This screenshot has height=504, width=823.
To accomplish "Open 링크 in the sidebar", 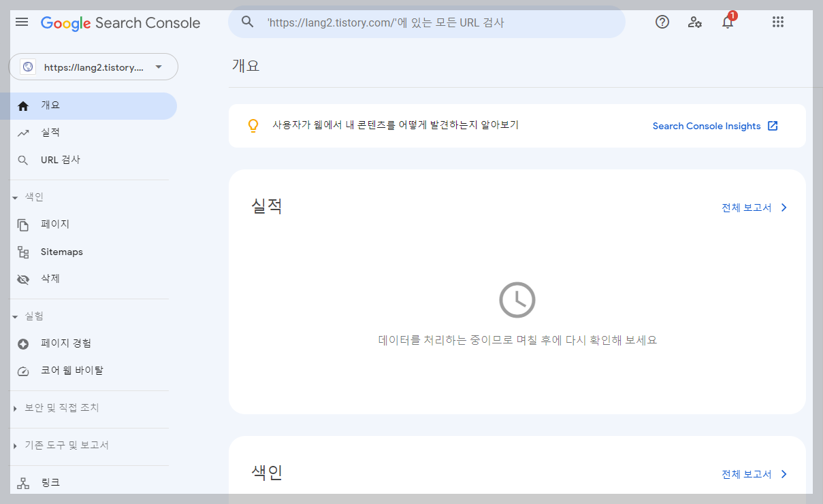I will coord(88,483).
